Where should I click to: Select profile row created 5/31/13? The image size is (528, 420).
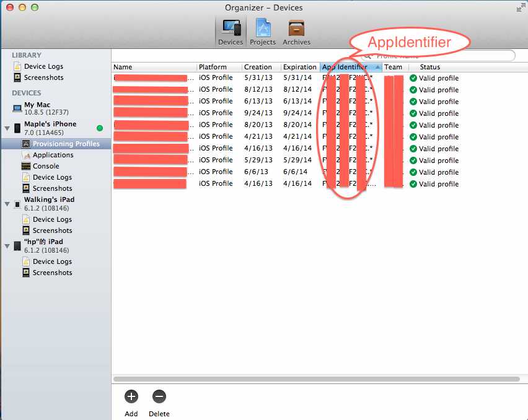pos(319,77)
